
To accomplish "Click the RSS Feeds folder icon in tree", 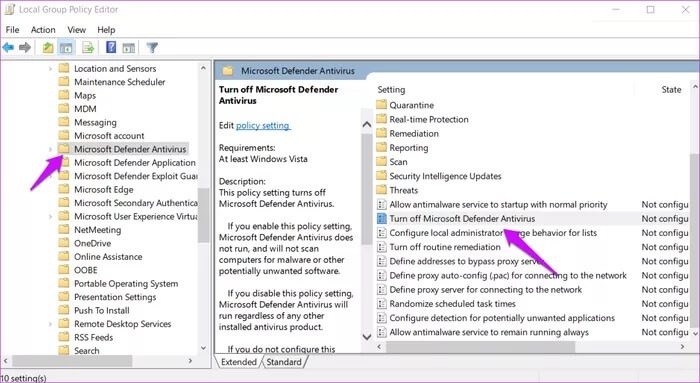I will [x=64, y=337].
